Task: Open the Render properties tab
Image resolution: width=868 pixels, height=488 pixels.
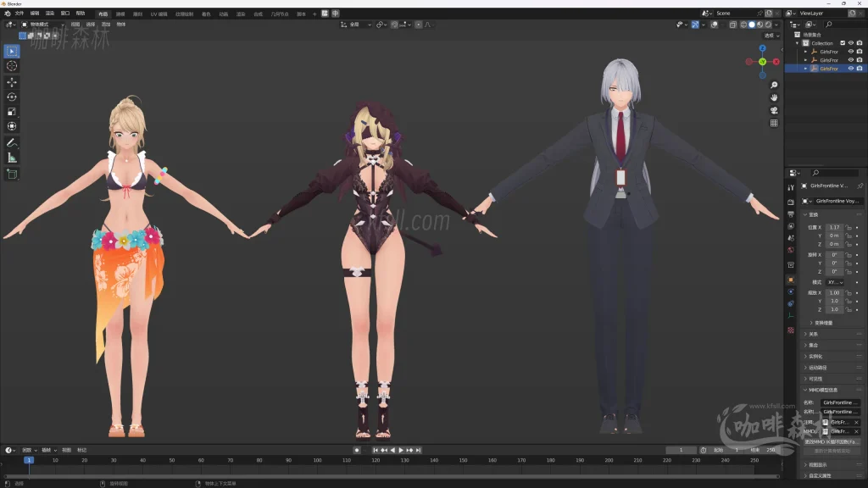Action: coord(791,202)
